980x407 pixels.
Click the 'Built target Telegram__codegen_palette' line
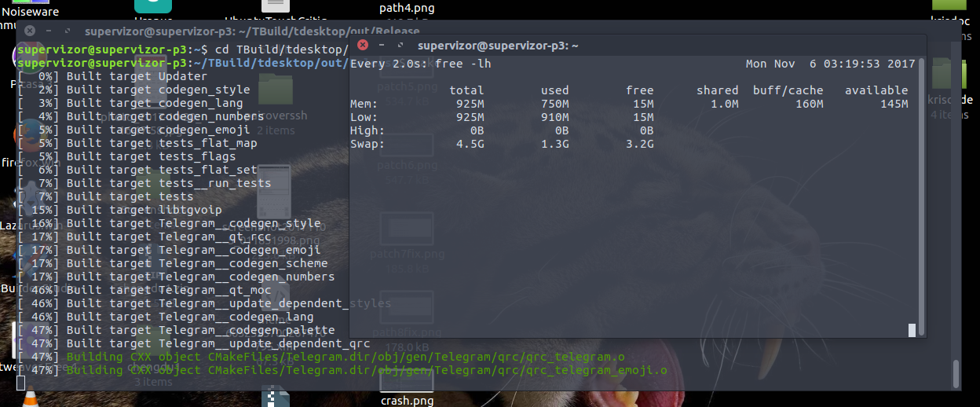tap(176, 330)
